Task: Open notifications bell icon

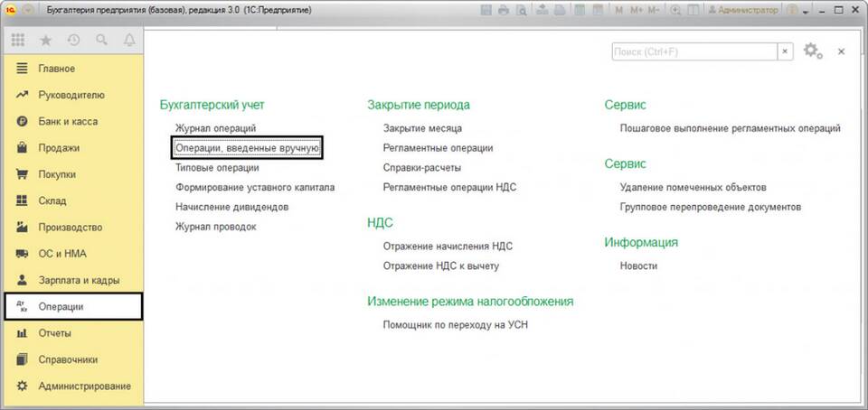Action: pyautogui.click(x=129, y=40)
